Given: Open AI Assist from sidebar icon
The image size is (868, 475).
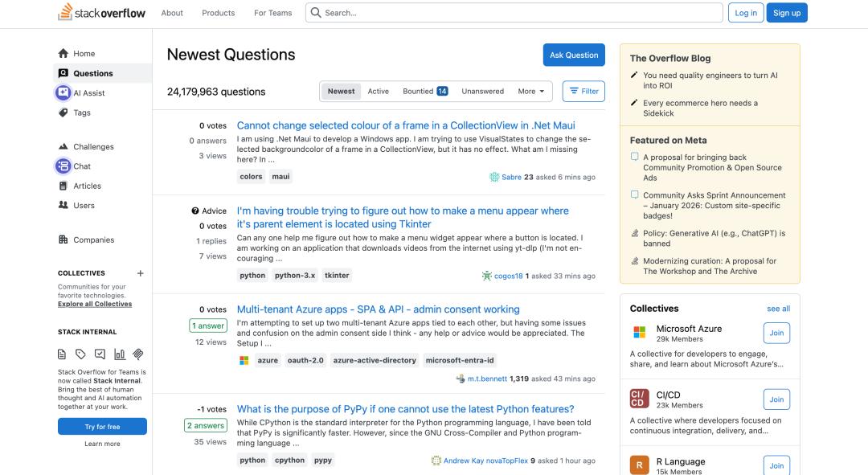Looking at the screenshot, I should [x=63, y=93].
